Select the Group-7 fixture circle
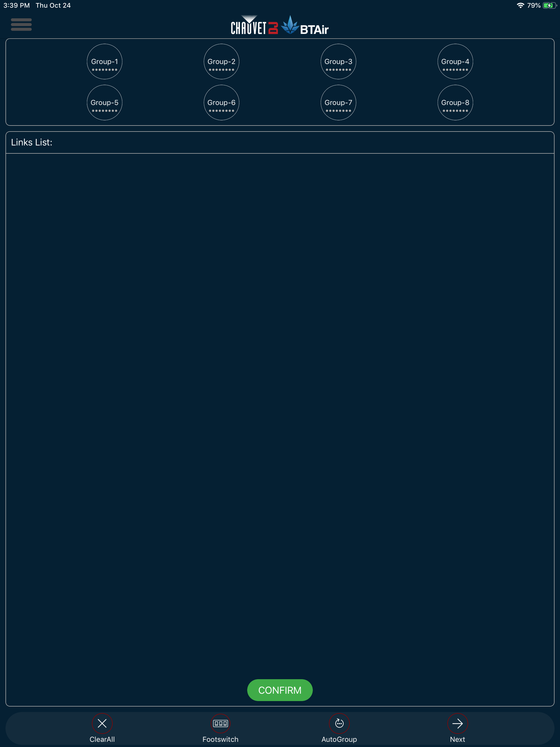 point(339,103)
